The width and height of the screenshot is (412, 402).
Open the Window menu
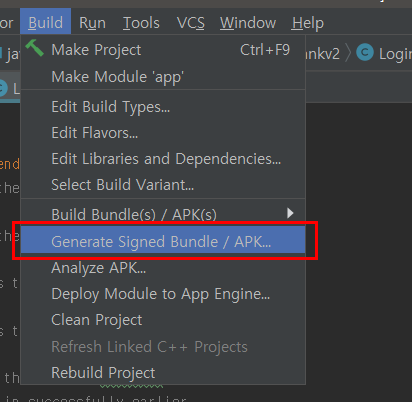click(248, 23)
